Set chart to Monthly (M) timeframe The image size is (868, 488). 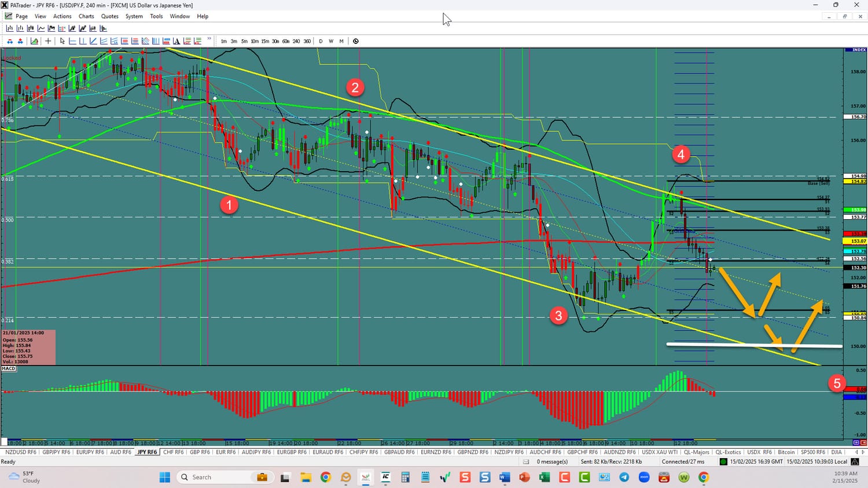pyautogui.click(x=341, y=41)
